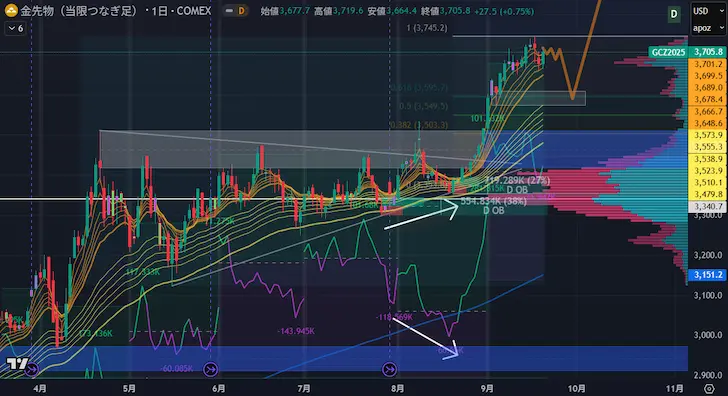Click the GCZ2025 contract label
Image resolution: width=728 pixels, height=396 pixels.
(x=668, y=52)
